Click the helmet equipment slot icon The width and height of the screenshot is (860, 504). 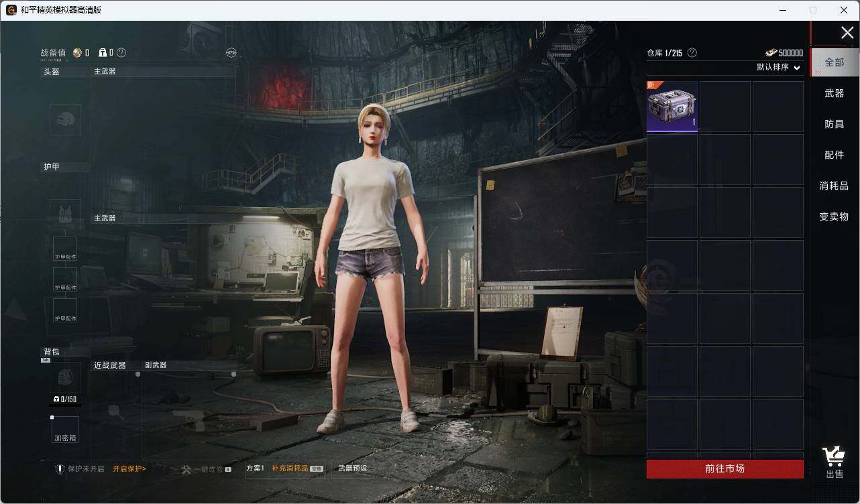click(65, 120)
